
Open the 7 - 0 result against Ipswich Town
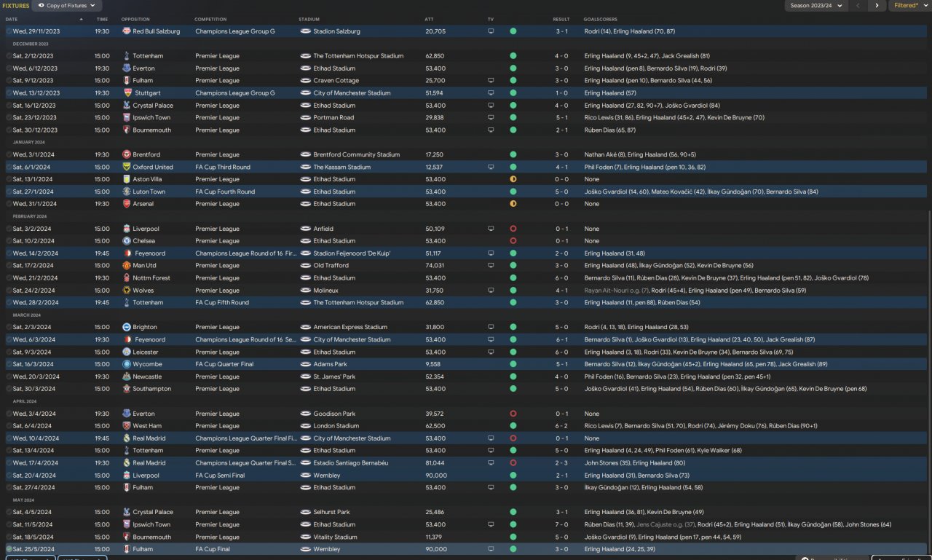coord(561,524)
